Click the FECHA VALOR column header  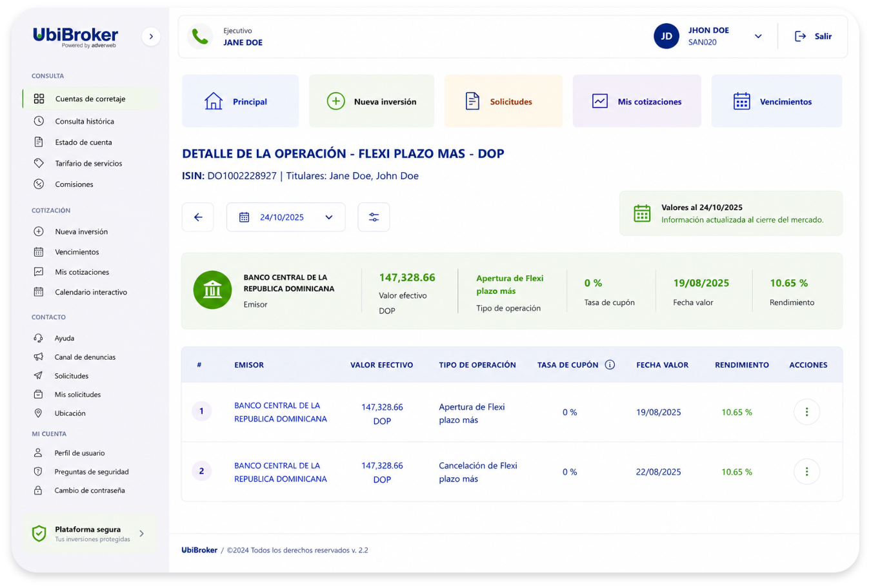[662, 365]
